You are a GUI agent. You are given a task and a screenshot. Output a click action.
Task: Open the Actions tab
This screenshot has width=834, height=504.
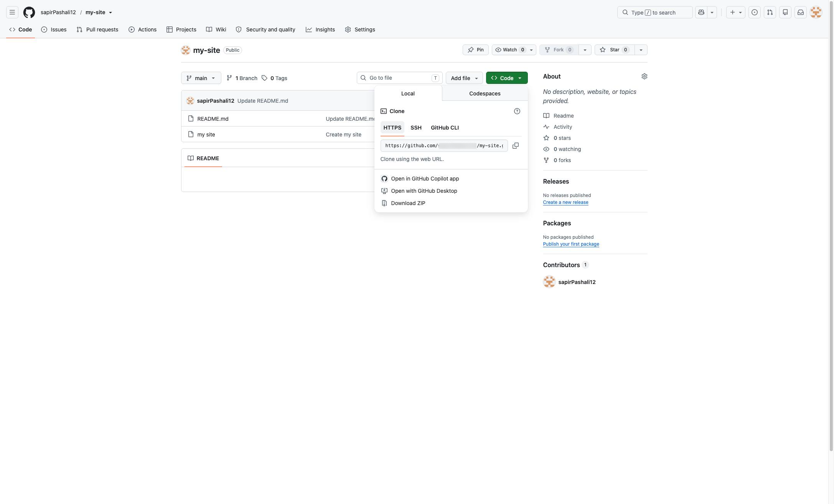point(142,30)
